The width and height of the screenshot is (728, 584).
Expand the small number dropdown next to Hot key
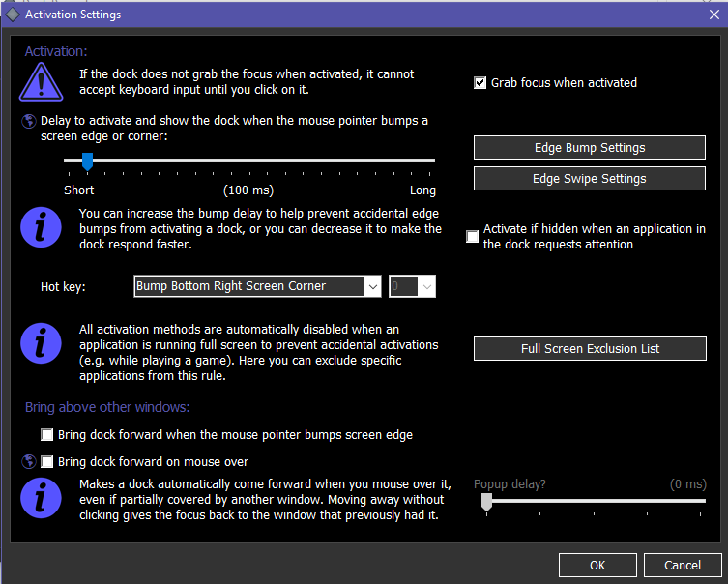pos(426,286)
